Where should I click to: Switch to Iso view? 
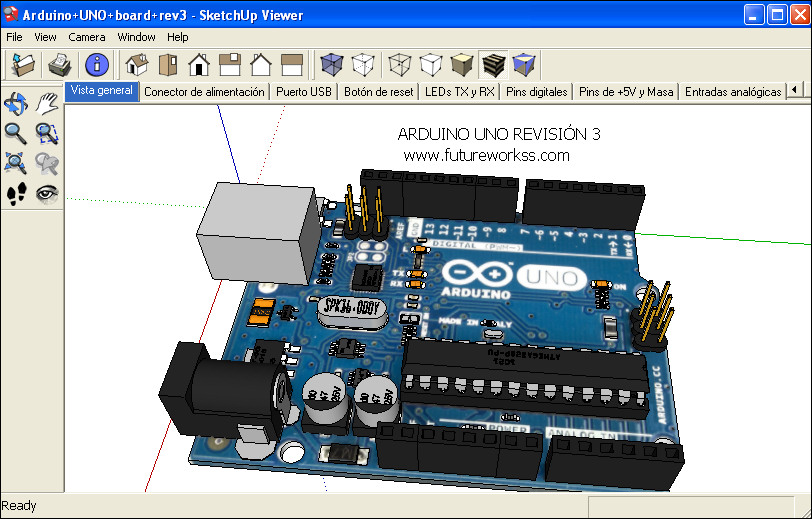[137, 65]
